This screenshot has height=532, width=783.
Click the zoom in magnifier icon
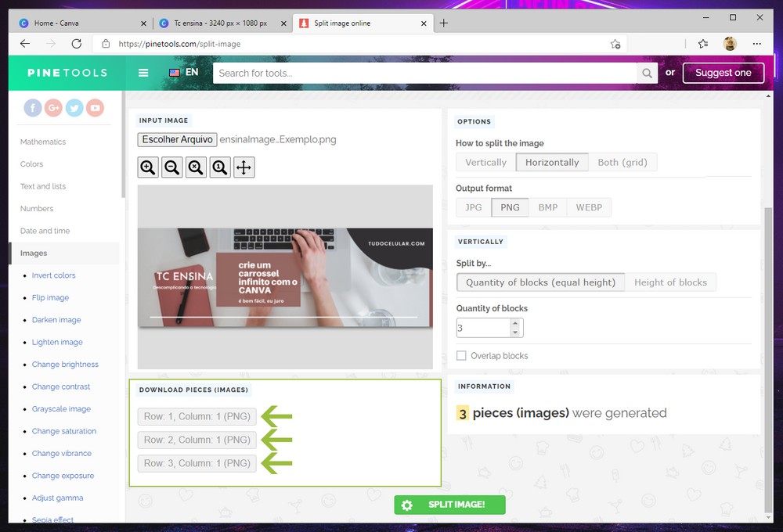click(148, 167)
